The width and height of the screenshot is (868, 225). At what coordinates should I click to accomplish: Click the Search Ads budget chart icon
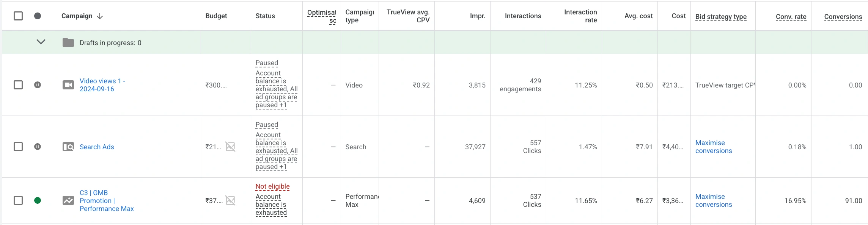pos(230,147)
